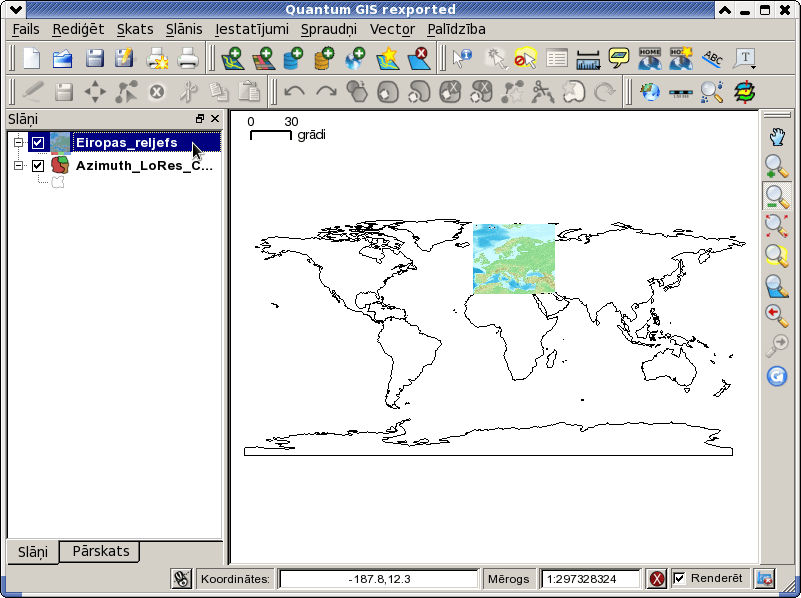Viewport: 801px width, 598px height.
Task: Open the Spraudņi menu
Action: 328,29
